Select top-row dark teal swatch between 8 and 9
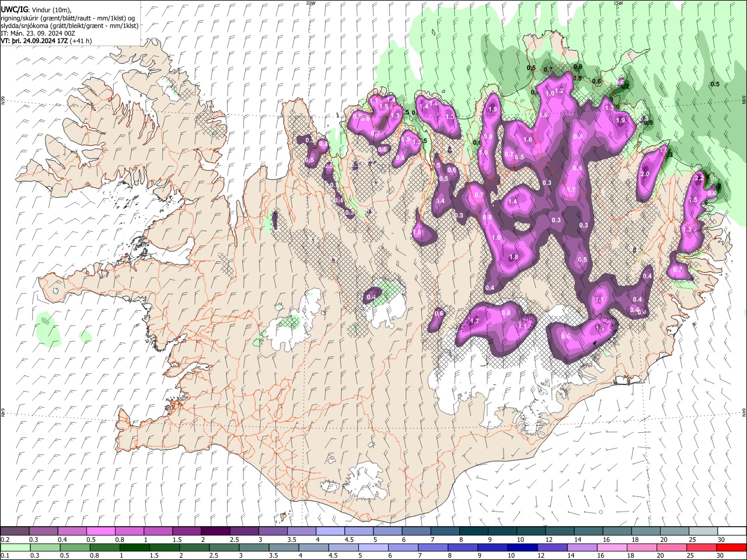This screenshot has width=747, height=560. click(473, 531)
